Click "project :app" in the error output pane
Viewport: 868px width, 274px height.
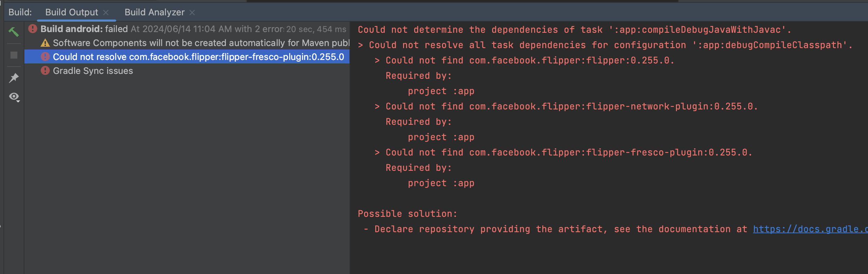[x=441, y=91]
